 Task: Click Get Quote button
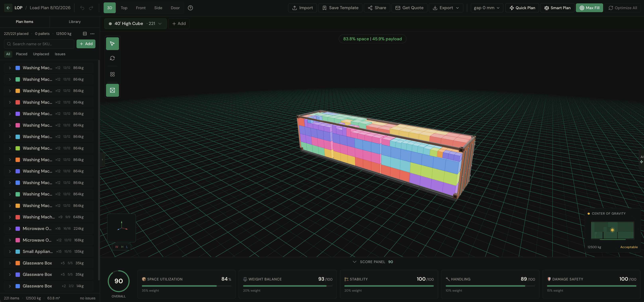[x=409, y=8]
